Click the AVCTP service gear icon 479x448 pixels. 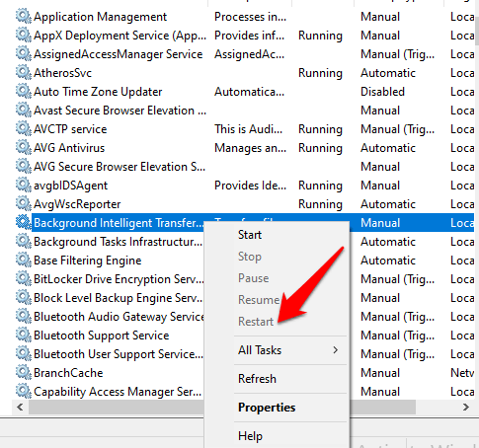click(x=24, y=129)
